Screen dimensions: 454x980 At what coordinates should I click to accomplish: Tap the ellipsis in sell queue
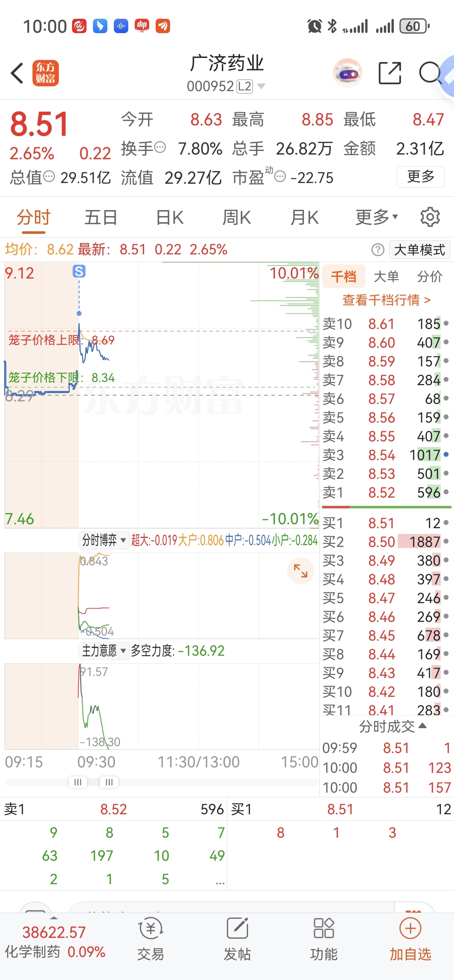click(x=220, y=881)
